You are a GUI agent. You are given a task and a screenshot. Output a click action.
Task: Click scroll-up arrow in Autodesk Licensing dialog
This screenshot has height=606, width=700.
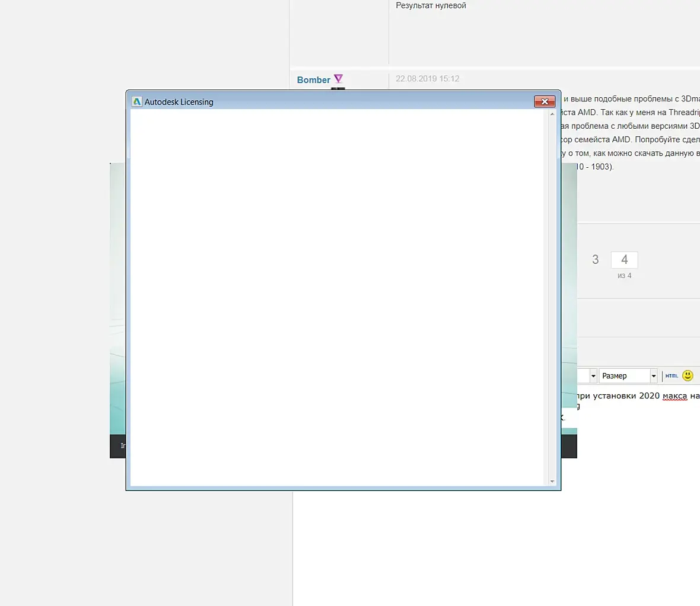[552, 114]
